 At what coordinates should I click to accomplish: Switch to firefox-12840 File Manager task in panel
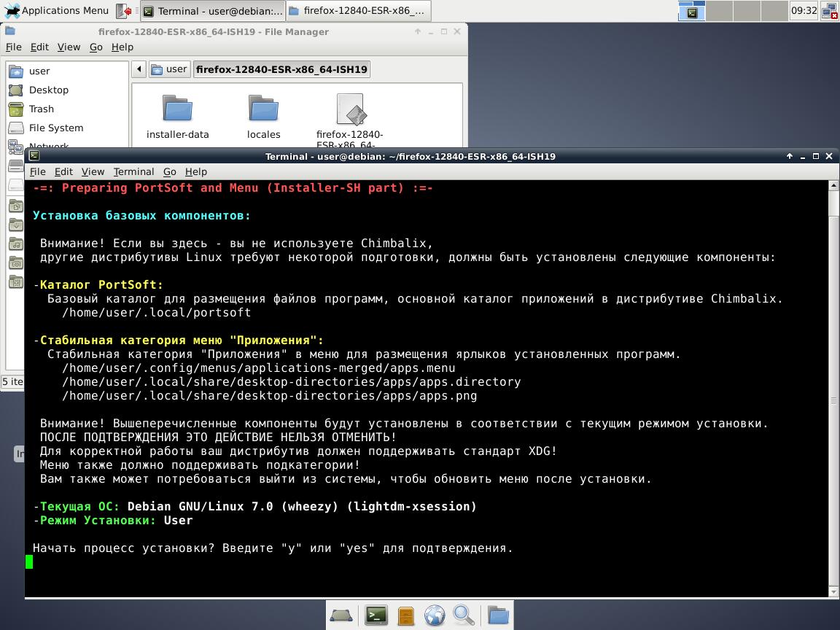click(x=357, y=11)
